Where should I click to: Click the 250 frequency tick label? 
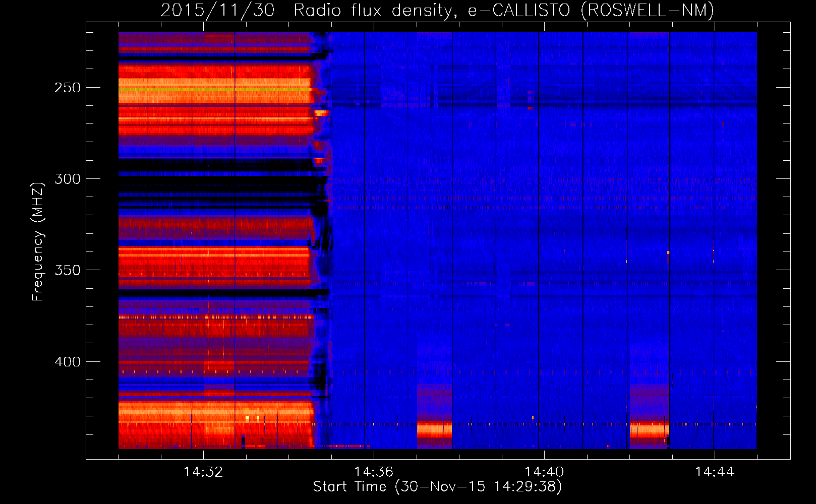68,88
